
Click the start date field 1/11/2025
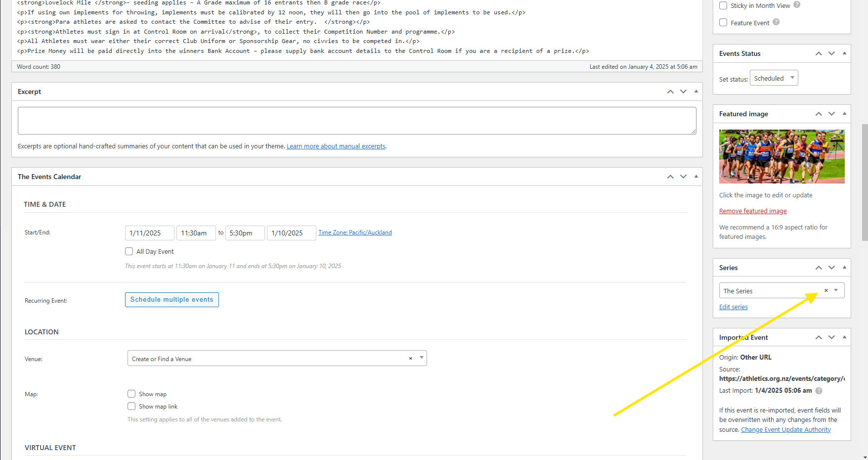(x=149, y=233)
